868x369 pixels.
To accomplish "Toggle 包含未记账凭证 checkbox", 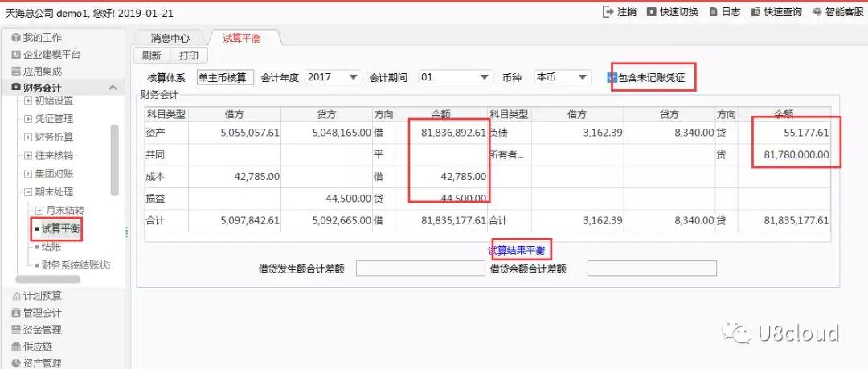I will click(612, 77).
